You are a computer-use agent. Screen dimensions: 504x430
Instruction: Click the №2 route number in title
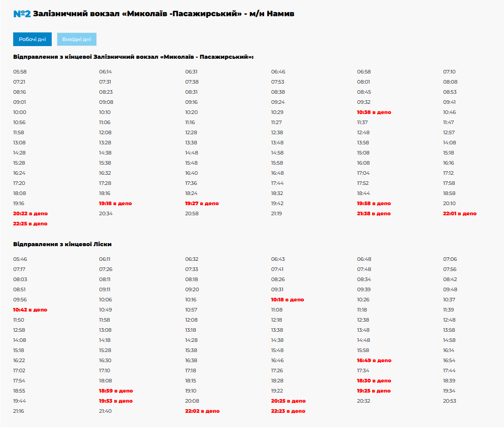(22, 14)
